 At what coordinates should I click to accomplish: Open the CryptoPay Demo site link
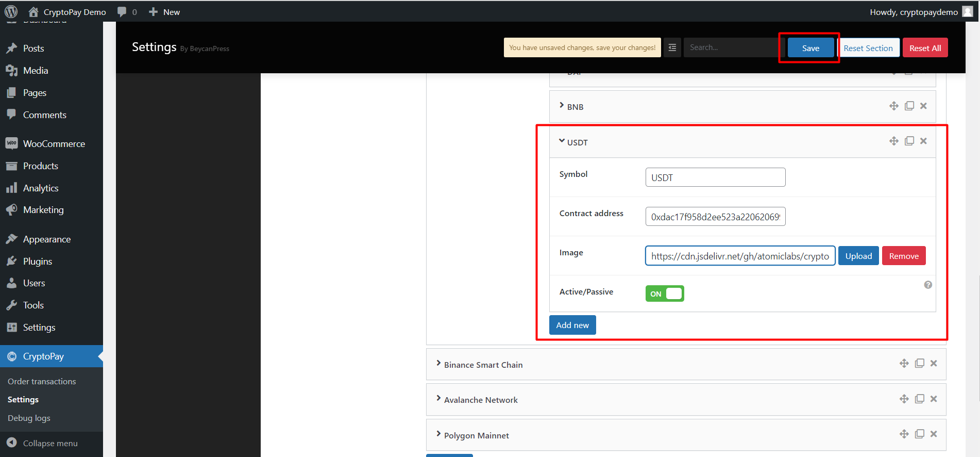pos(67,12)
